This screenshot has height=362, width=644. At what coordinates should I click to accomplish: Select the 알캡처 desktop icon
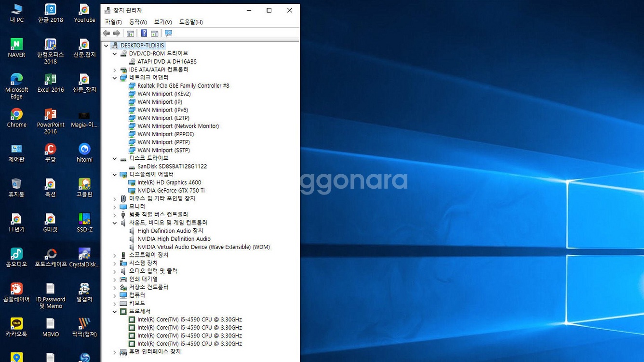click(84, 292)
